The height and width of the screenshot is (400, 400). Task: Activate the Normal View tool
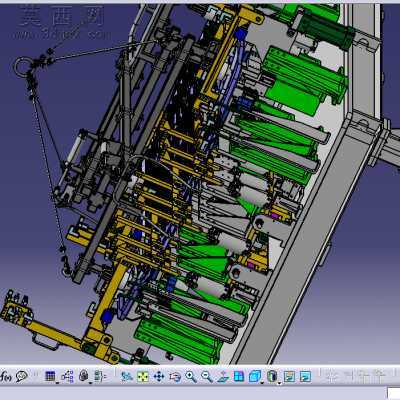(223, 377)
